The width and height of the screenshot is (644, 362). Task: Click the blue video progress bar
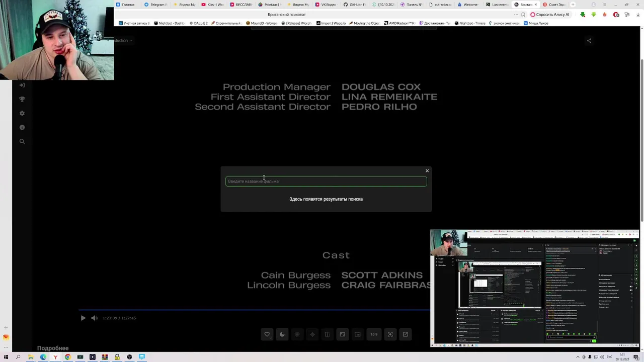tap(254, 310)
